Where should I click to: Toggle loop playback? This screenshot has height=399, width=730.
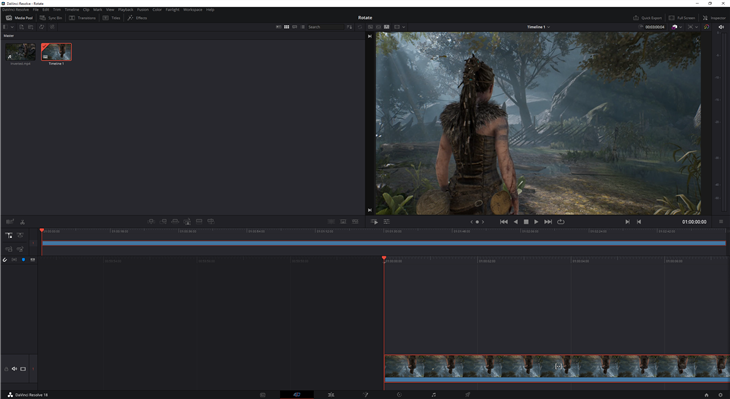(x=561, y=222)
